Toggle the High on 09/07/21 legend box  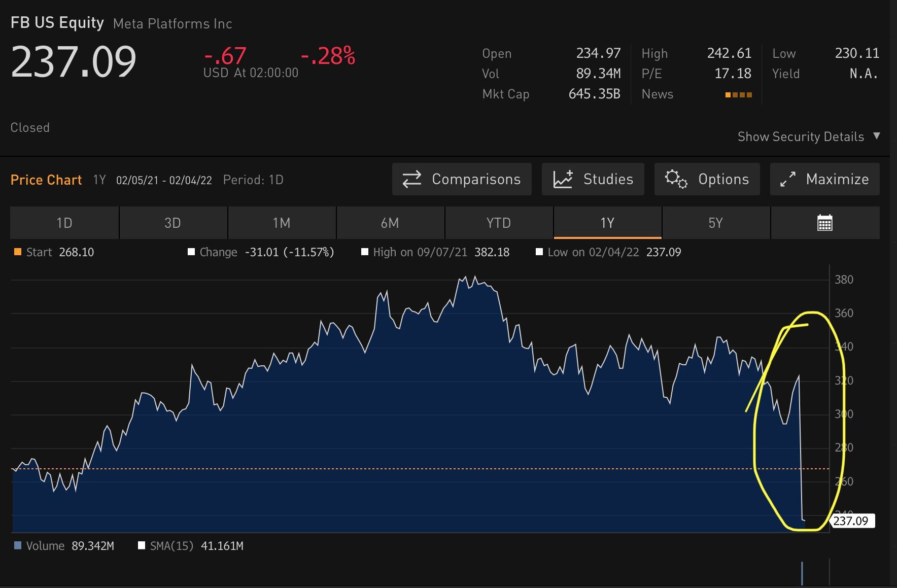pos(364,252)
